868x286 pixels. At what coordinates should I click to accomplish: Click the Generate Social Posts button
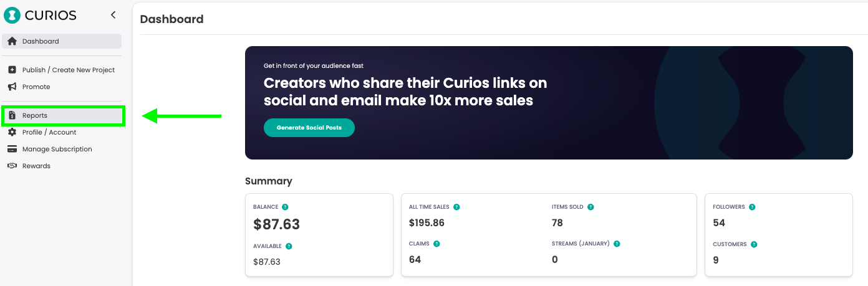(x=309, y=128)
